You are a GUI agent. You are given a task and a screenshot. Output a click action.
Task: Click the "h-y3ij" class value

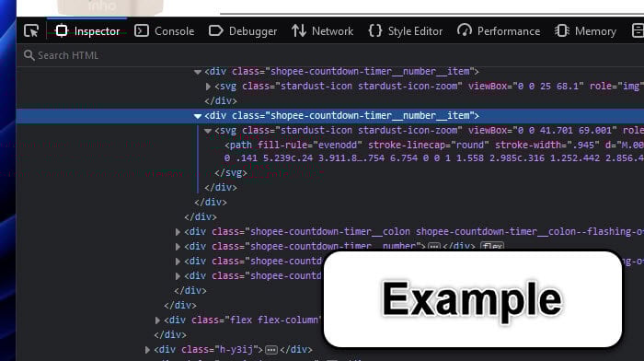tap(237, 349)
